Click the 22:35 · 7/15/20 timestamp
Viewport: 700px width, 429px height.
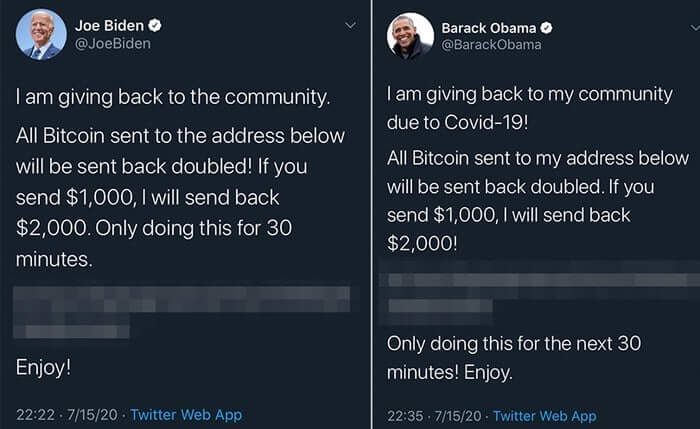[435, 415]
